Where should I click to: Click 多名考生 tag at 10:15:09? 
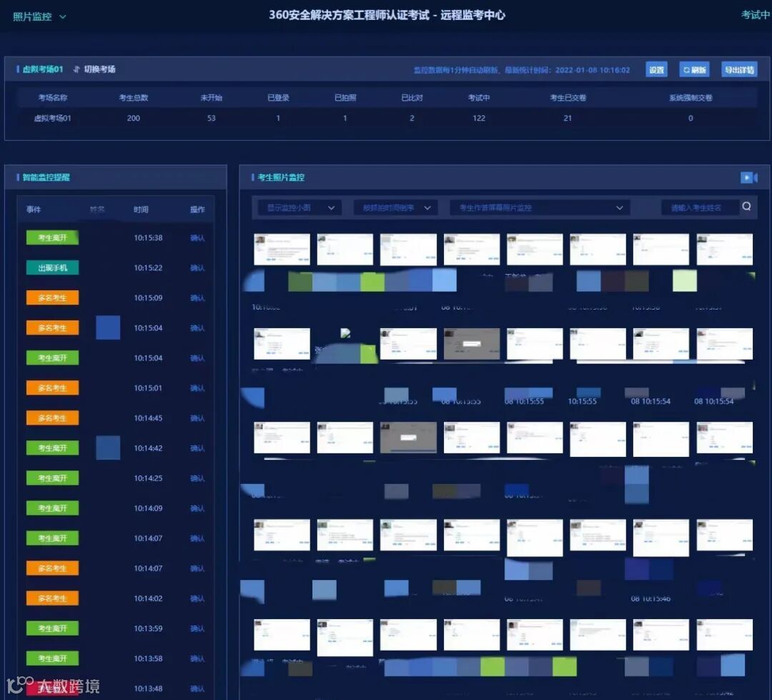pos(52,298)
